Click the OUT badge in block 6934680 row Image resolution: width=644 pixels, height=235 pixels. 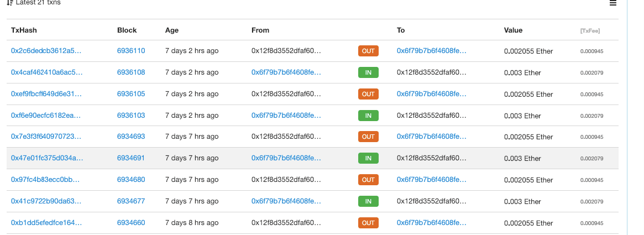[368, 180]
